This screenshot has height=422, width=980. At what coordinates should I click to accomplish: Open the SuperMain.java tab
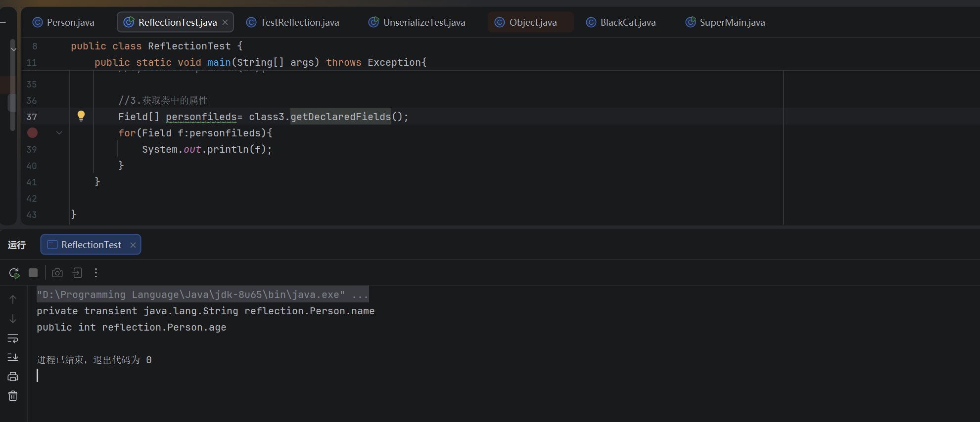point(725,22)
